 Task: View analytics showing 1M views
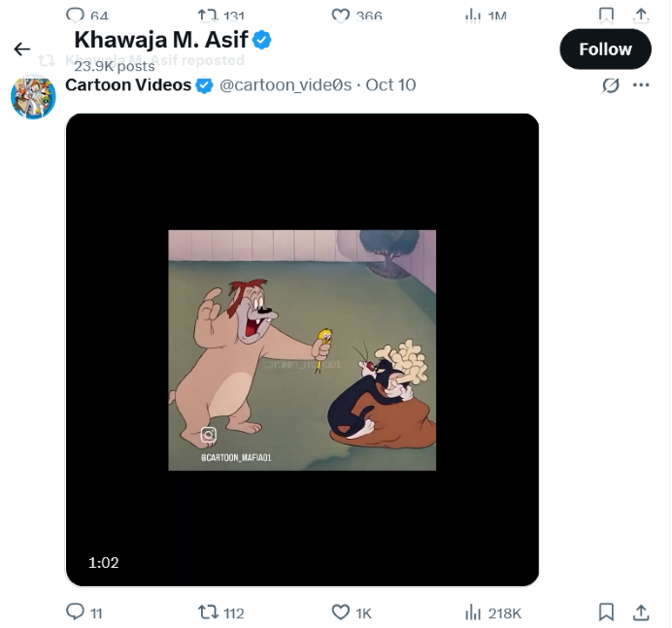coord(474,15)
